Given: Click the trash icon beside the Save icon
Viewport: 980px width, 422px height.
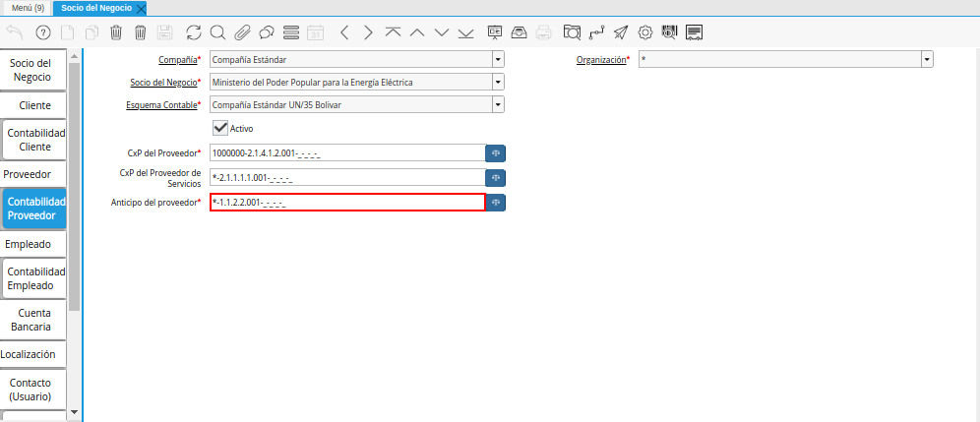Looking at the screenshot, I should coord(141,32).
